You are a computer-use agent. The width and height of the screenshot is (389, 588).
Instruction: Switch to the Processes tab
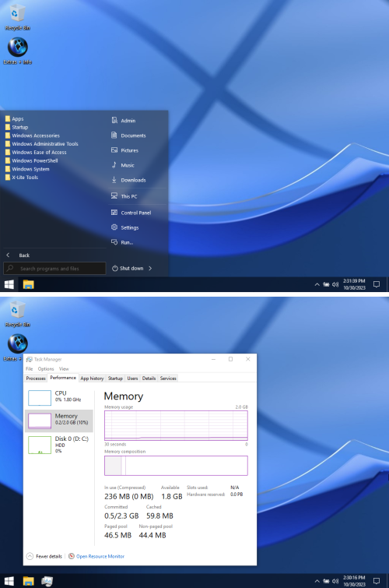click(x=36, y=379)
